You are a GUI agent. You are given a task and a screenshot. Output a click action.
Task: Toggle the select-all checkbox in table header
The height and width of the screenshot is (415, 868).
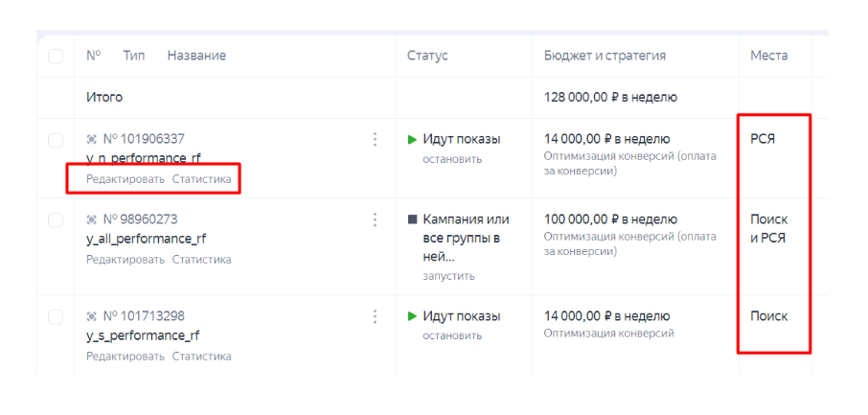tap(56, 57)
